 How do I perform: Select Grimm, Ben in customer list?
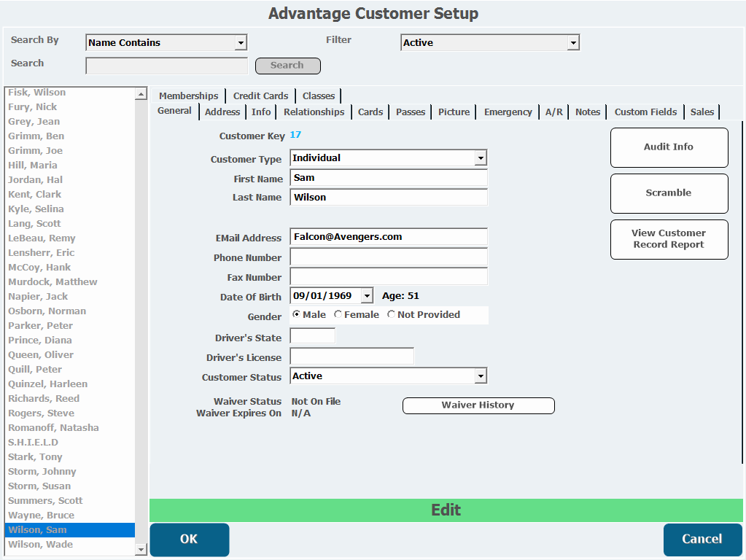69,136
